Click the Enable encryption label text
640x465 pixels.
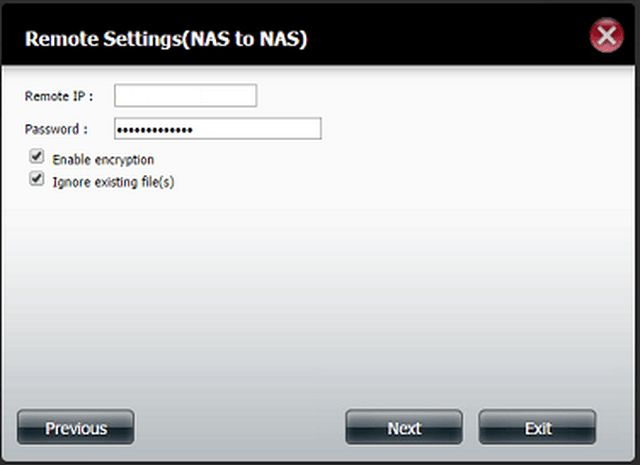[103, 160]
